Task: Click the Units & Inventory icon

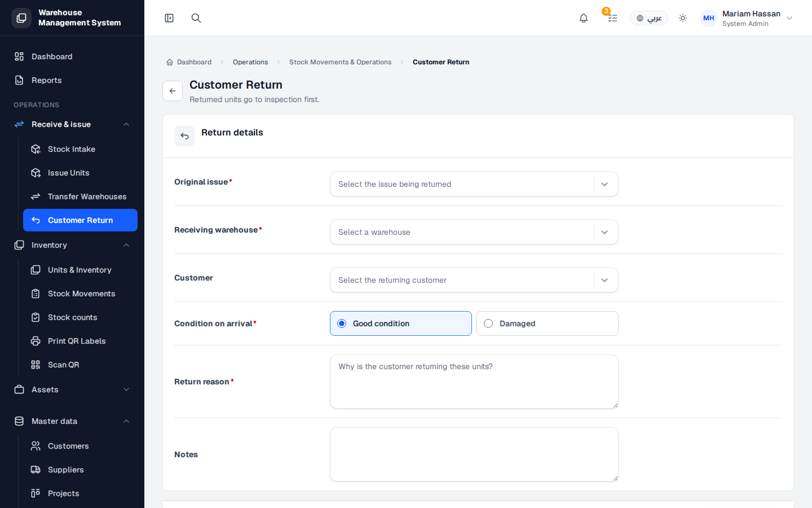Action: (36, 270)
